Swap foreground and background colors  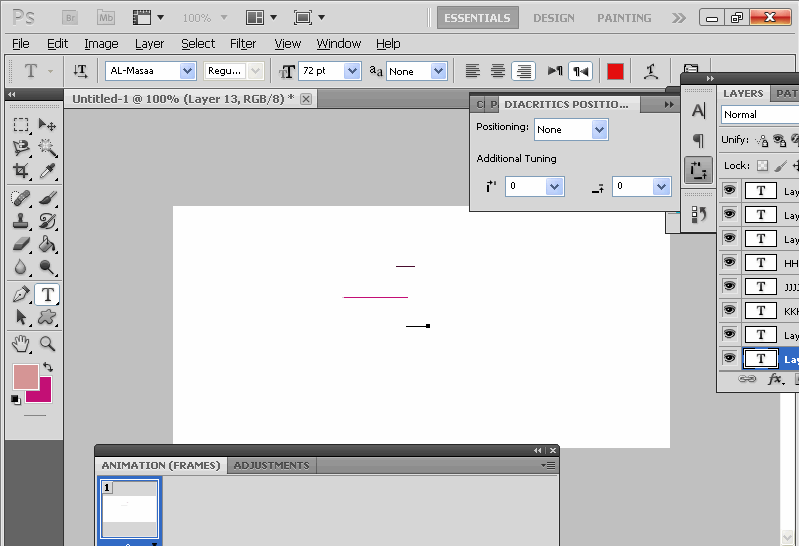pyautogui.click(x=48, y=367)
